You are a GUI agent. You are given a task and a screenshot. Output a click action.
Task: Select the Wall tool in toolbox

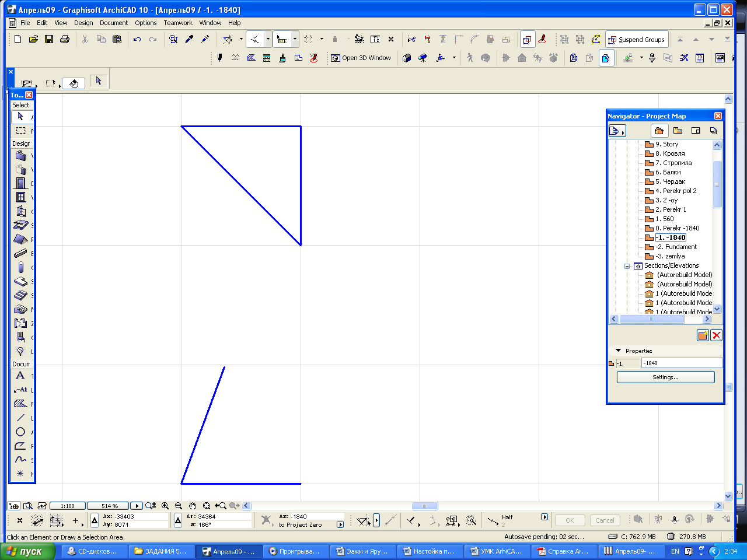20,156
